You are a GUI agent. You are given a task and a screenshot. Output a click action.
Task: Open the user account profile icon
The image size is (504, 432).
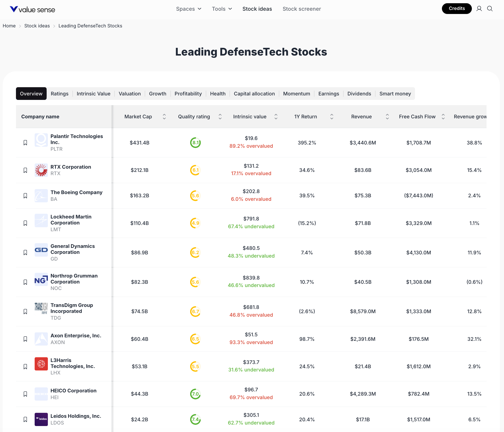coord(479,9)
